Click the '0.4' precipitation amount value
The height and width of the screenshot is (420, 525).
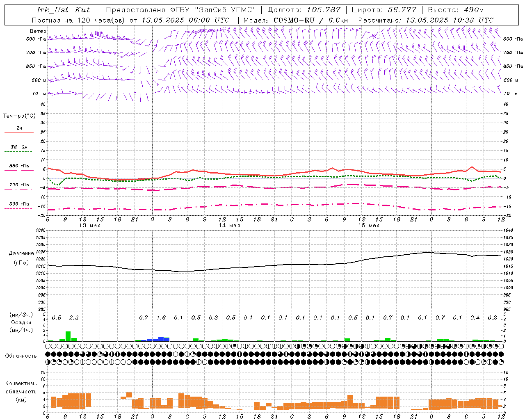[475, 318]
